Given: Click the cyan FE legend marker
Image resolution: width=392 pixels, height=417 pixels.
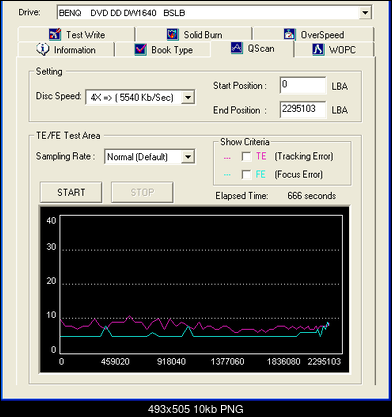Looking at the screenshot, I should point(227,175).
